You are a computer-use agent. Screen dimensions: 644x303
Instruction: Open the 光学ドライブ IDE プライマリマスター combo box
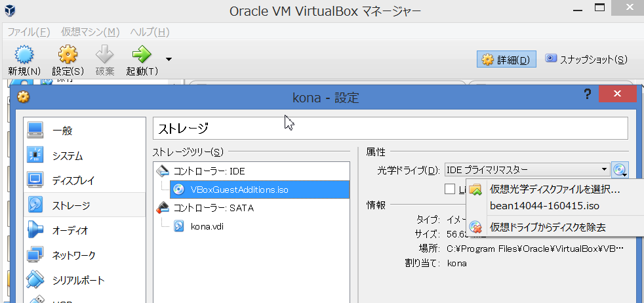[x=527, y=170]
